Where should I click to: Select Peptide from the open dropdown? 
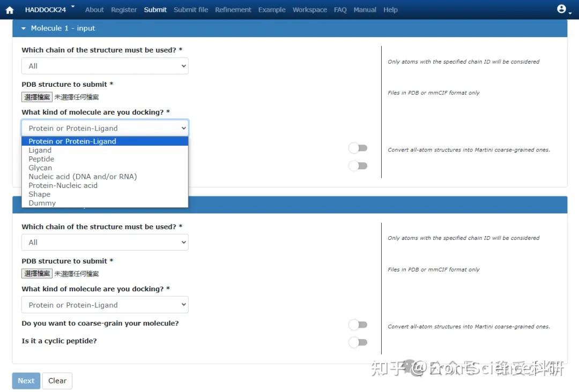41,159
